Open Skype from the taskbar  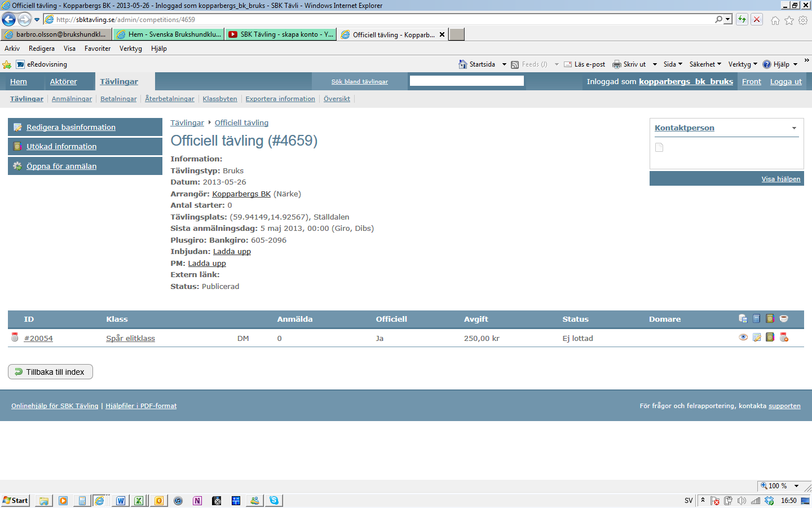pyautogui.click(x=274, y=501)
